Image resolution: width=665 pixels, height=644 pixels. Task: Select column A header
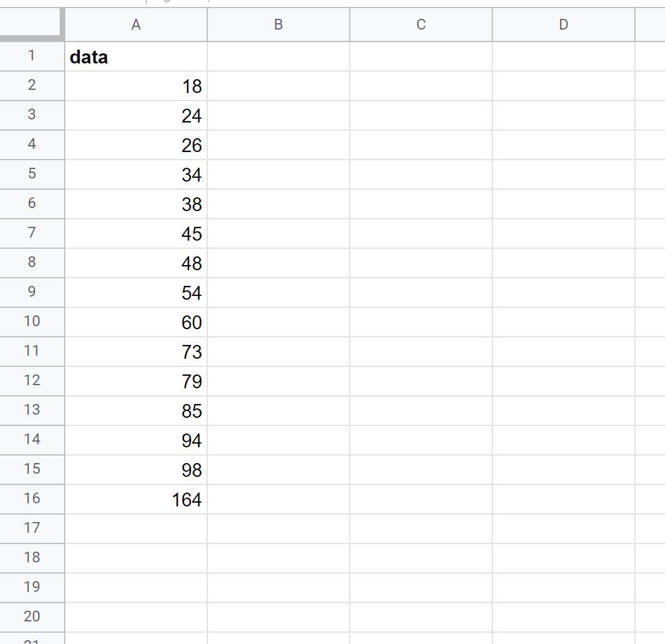tap(136, 25)
